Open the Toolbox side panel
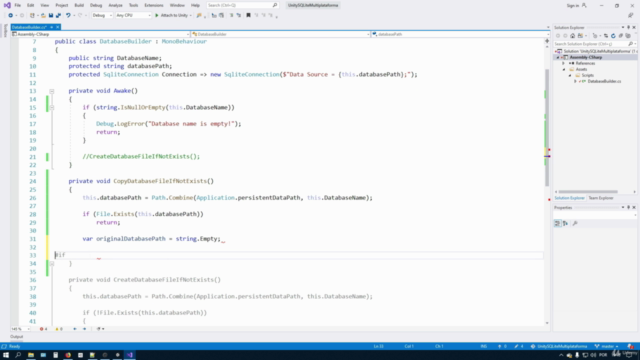 [5, 31]
